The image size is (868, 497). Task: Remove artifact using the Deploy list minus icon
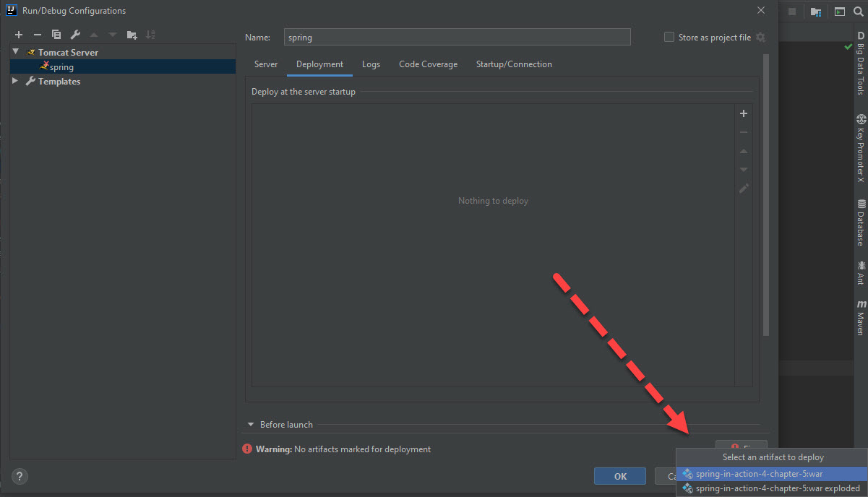point(744,132)
